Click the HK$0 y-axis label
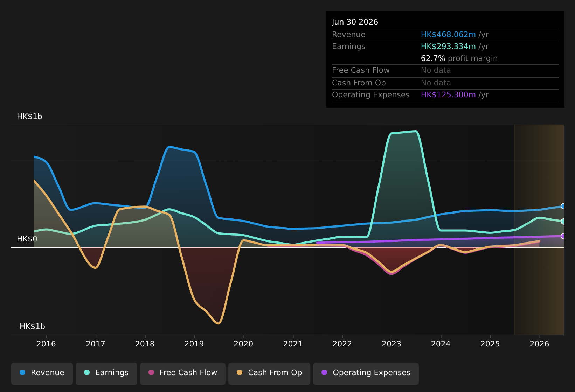This screenshot has width=575, height=392. (27, 239)
